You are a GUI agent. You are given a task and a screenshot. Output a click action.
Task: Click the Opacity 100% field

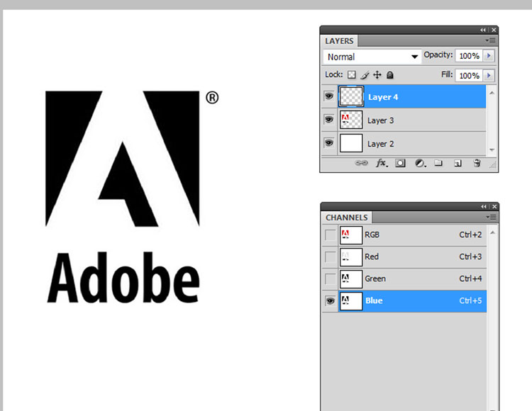coord(470,55)
